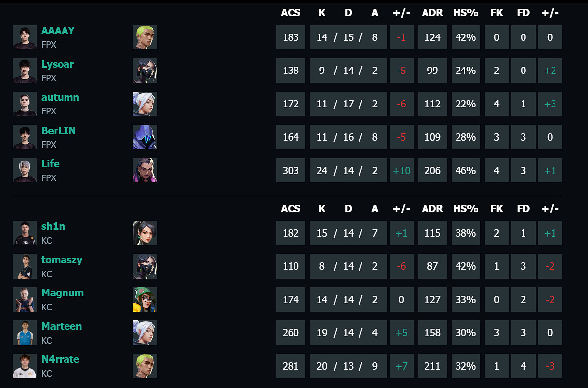Click autumn's Jett agent icon
The height and width of the screenshot is (388, 588).
(145, 104)
